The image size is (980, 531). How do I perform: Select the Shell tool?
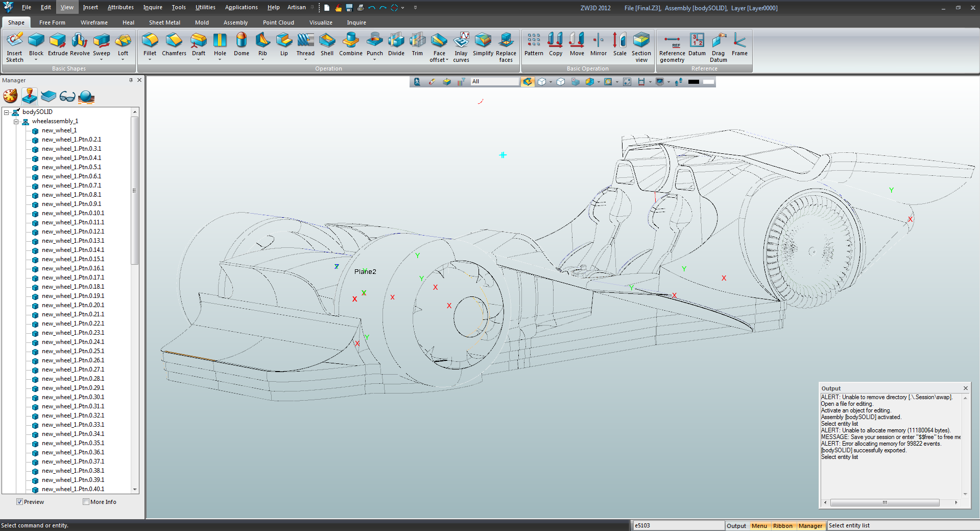(327, 44)
